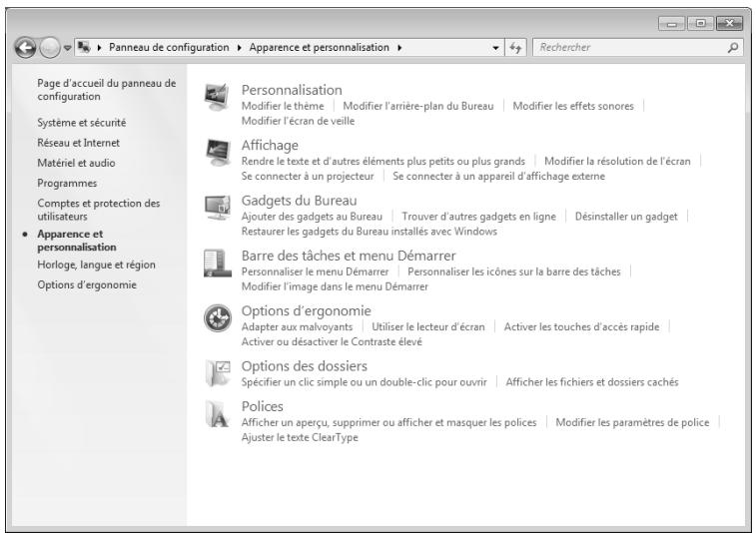Click Désinstaller un gadget
The height and width of the screenshot is (533, 756).
(626, 217)
